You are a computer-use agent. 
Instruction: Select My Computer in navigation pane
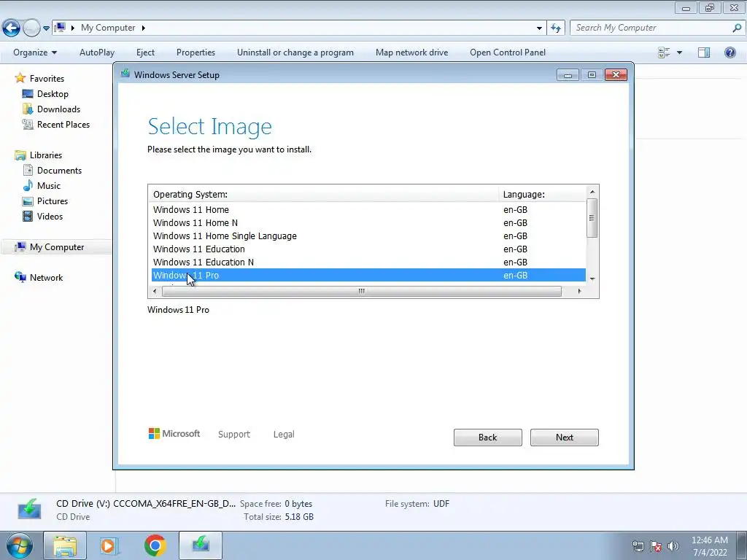(x=57, y=247)
